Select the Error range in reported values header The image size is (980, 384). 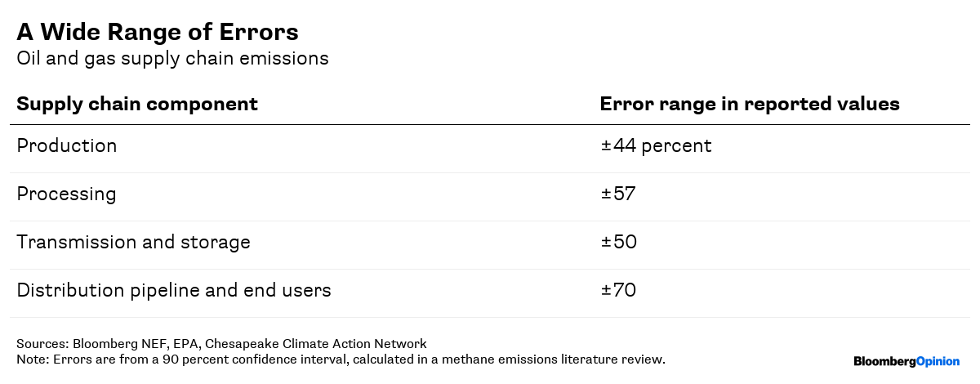pyautogui.click(x=750, y=104)
